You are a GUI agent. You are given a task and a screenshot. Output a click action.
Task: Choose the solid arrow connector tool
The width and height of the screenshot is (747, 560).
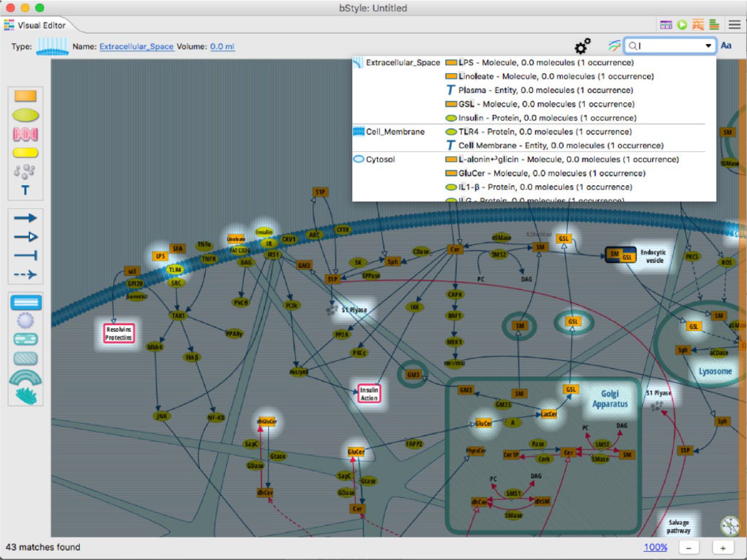(25, 218)
